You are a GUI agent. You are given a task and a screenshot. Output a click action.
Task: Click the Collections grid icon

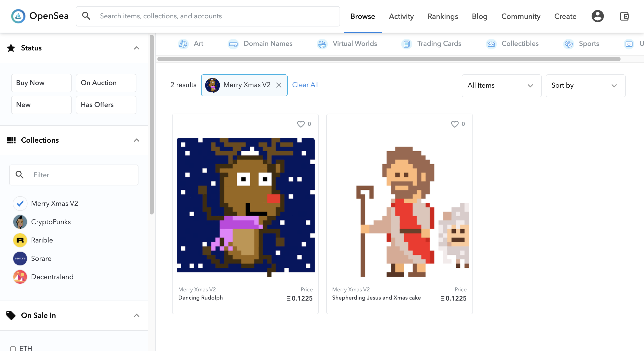tap(11, 140)
